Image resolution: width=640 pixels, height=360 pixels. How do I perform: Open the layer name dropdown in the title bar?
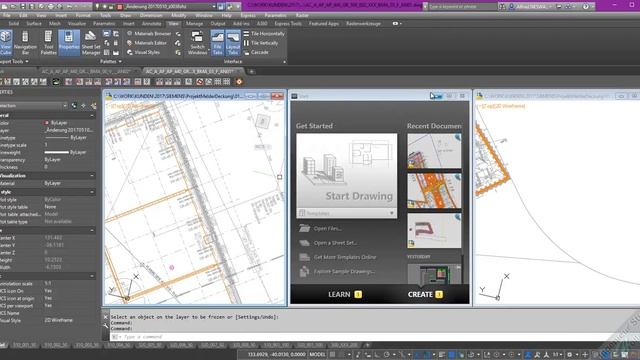click(214, 7)
